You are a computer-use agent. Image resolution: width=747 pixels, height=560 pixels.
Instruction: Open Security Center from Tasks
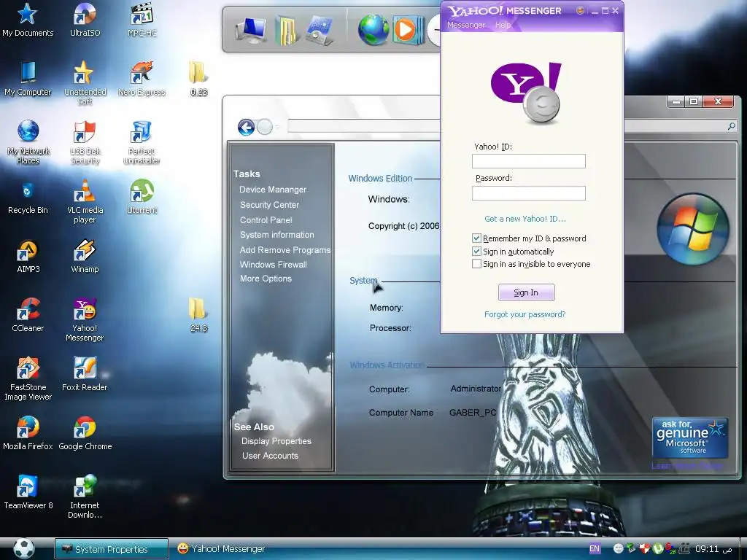269,205
